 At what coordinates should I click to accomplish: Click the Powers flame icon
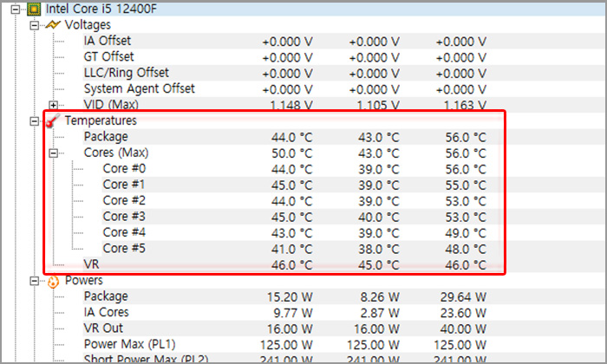click(53, 281)
